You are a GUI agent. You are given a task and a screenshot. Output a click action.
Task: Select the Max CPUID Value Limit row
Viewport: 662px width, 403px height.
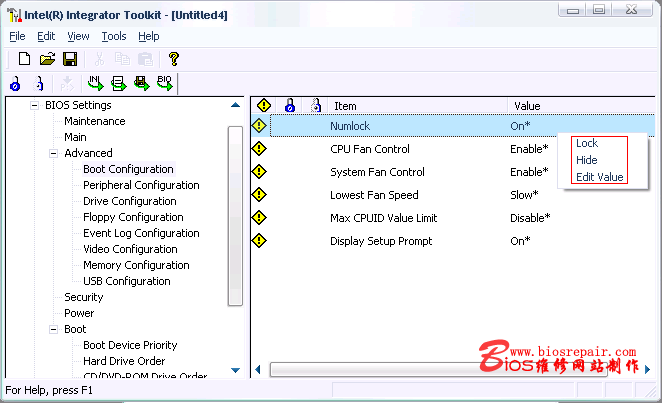[453, 218]
